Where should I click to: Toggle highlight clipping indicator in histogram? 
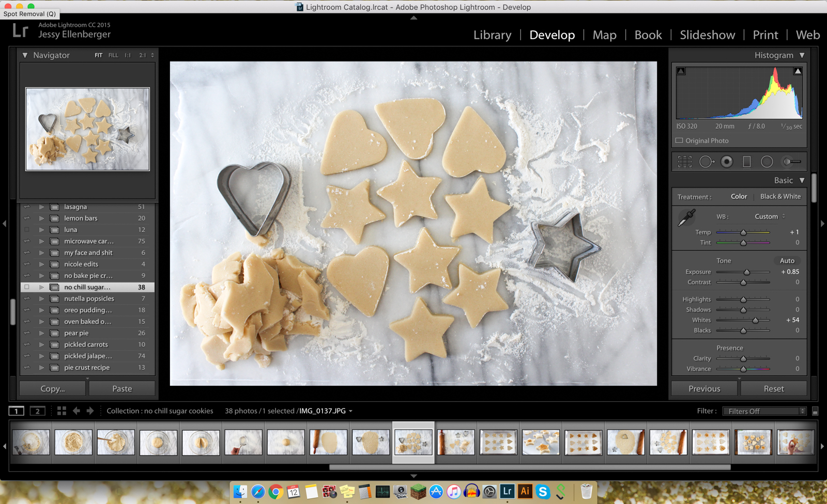coord(798,71)
